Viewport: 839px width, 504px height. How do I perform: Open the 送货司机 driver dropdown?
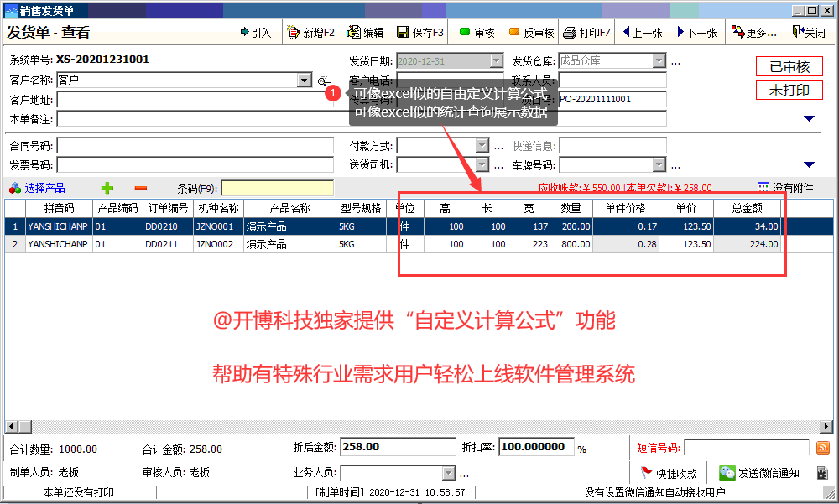tap(482, 165)
